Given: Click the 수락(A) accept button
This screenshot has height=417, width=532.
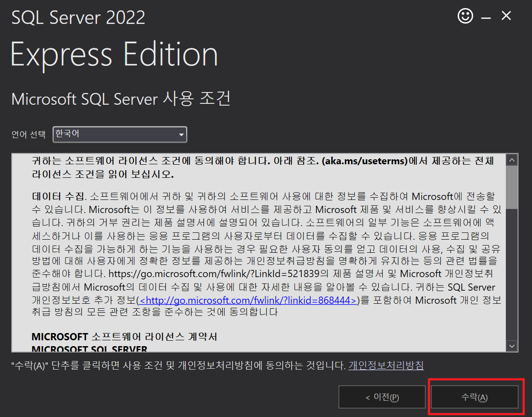Looking at the screenshot, I should pyautogui.click(x=474, y=397).
